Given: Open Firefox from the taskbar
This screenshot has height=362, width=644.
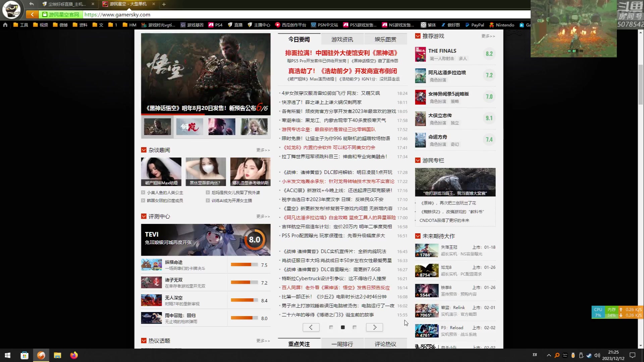Looking at the screenshot, I should 74,355.
